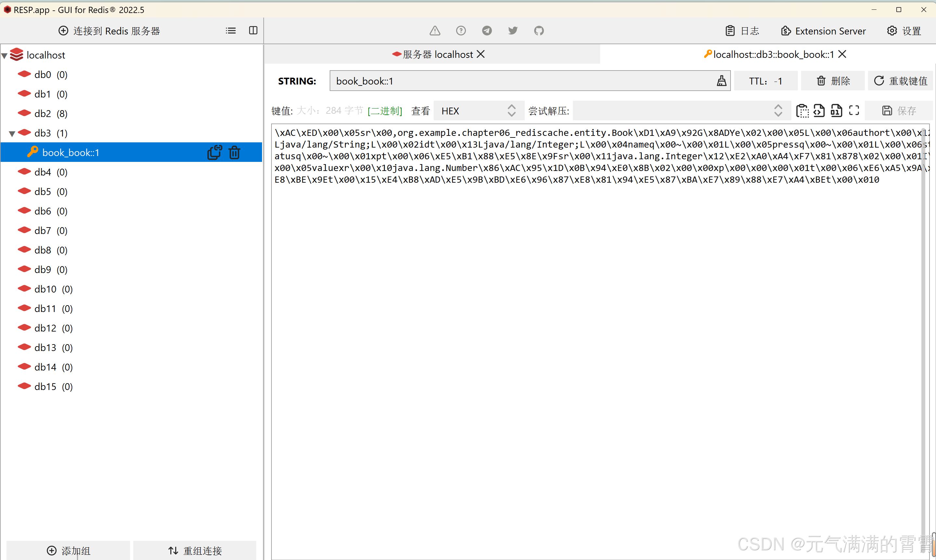Open the Twitter icon link

pos(512,31)
